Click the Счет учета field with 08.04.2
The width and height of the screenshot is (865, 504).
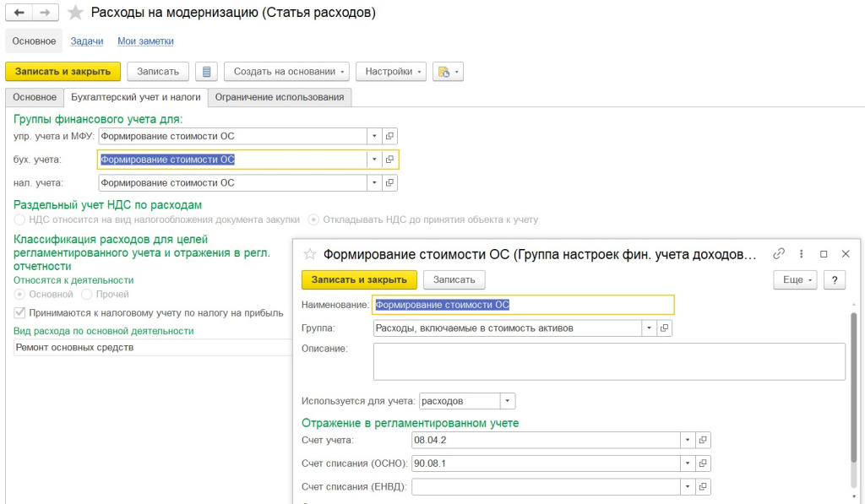pyautogui.click(x=547, y=440)
